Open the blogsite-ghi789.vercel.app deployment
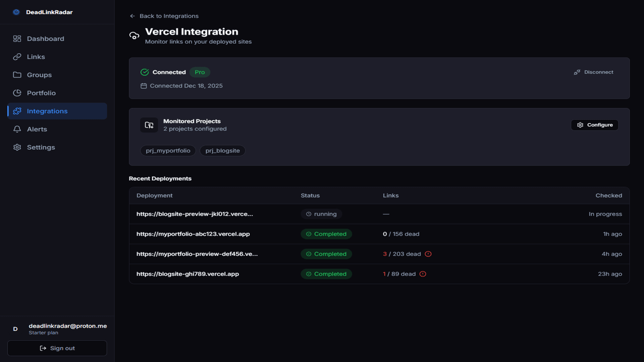The height and width of the screenshot is (362, 644). tap(187, 274)
